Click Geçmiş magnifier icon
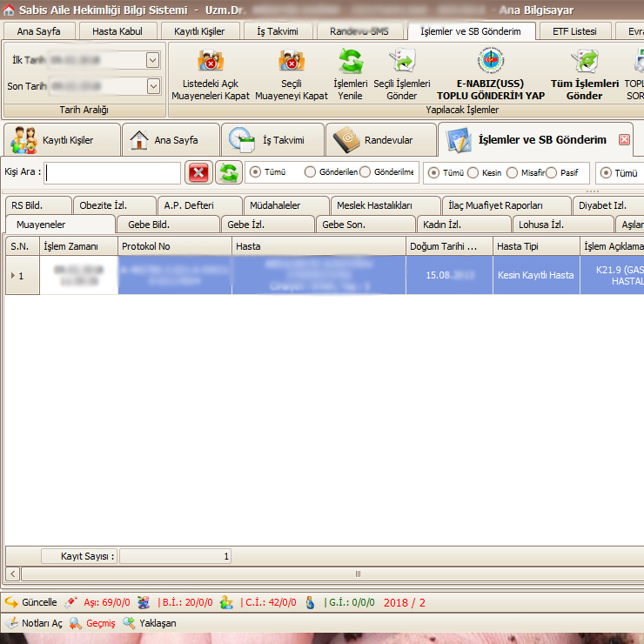 (75, 623)
